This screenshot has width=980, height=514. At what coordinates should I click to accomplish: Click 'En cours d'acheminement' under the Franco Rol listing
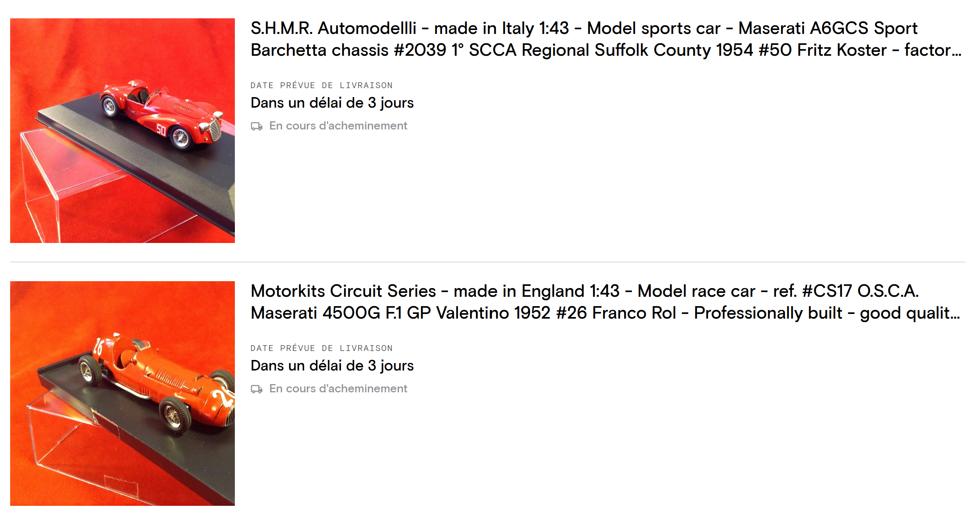[x=338, y=389]
